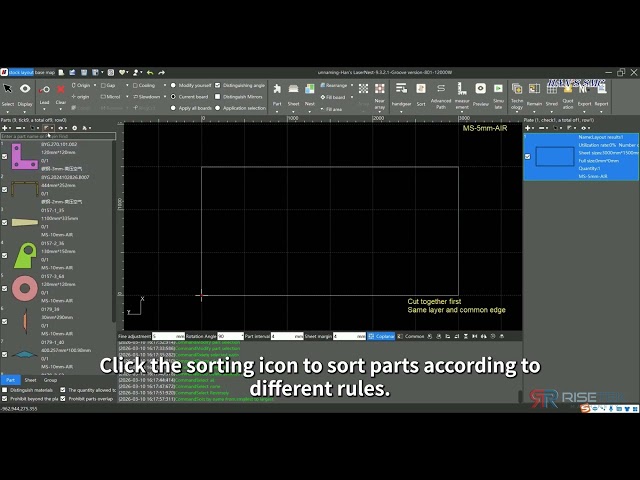Toggle the Distinguish Mirrors checkbox

click(218, 97)
